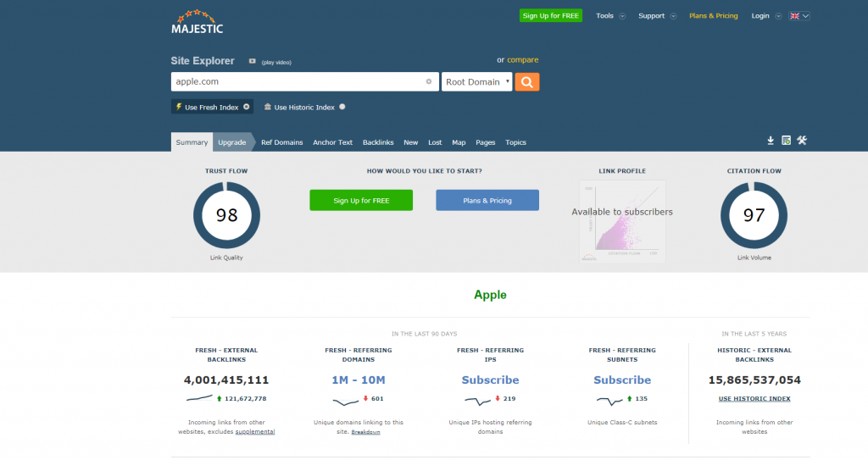This screenshot has width=868, height=460.
Task: Open Plans & Pricing in top navigation
Action: (x=713, y=15)
